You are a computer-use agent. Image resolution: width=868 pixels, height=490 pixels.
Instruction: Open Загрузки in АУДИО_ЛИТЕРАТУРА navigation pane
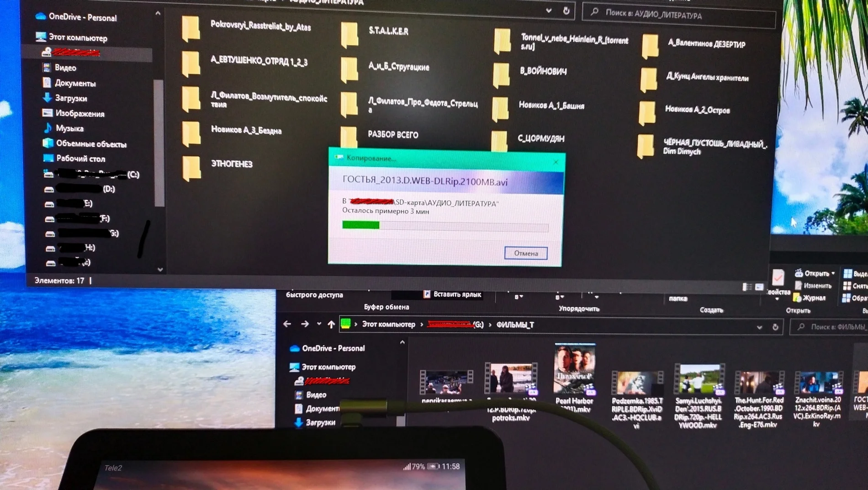click(64, 98)
